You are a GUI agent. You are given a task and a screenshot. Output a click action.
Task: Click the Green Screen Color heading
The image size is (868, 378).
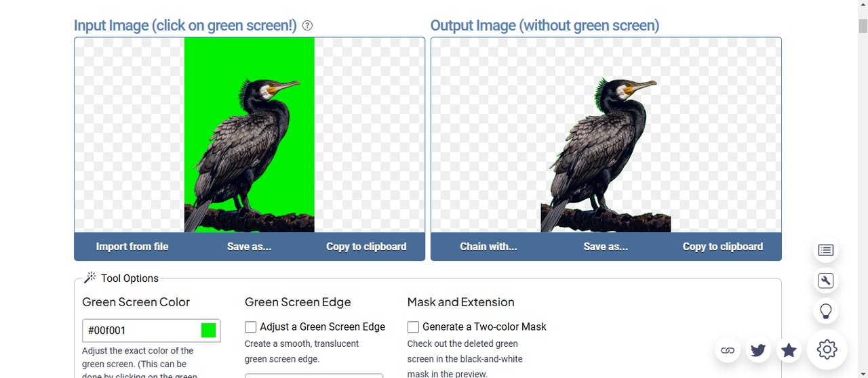coord(136,302)
